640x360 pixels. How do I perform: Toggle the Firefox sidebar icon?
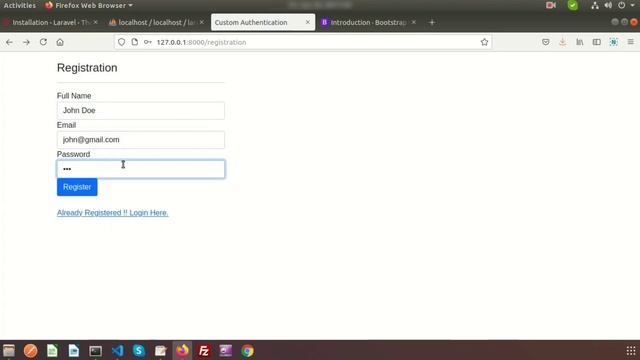pos(597,42)
